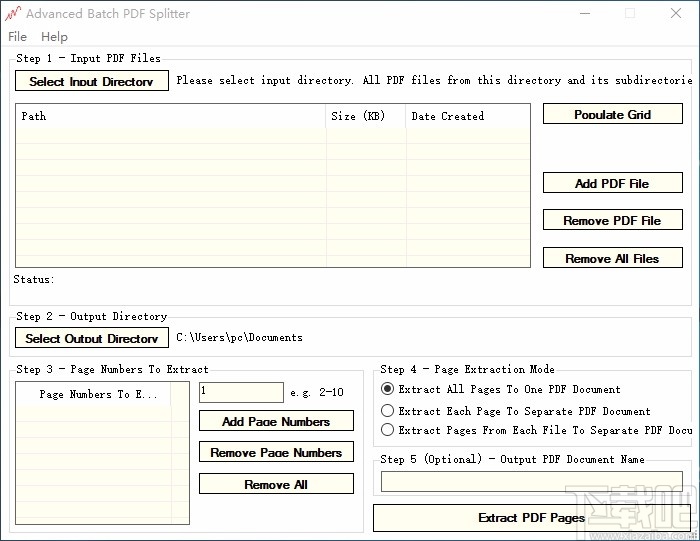Click the Date Created column header
The width and height of the screenshot is (700, 541).
tap(468, 116)
